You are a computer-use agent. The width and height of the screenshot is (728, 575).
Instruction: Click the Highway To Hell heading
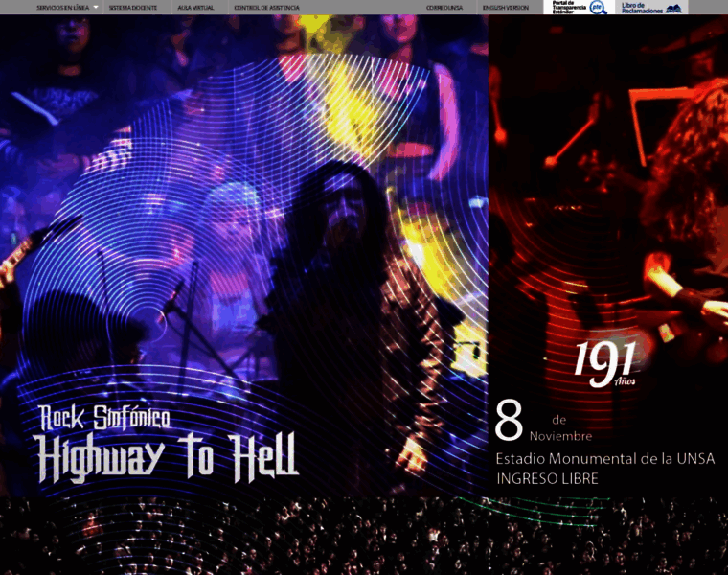(167, 457)
